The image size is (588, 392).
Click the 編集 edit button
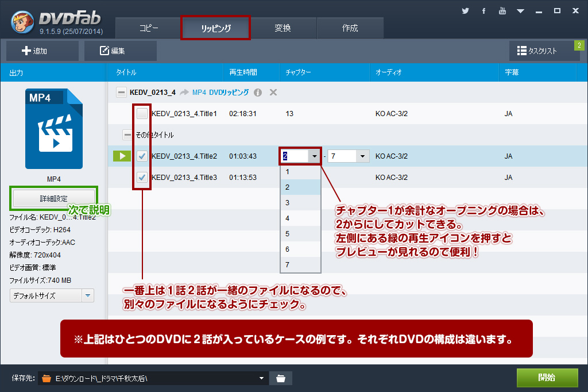coord(121,51)
